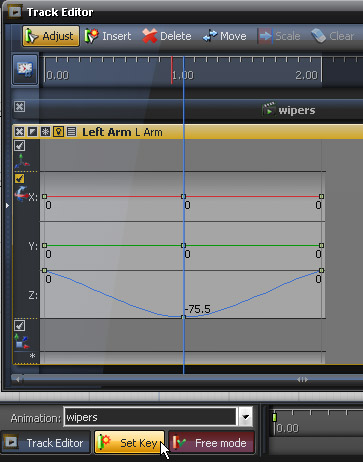This screenshot has width=363, height=462.
Task: Close the Left Arm track panel
Action: [x=19, y=132]
